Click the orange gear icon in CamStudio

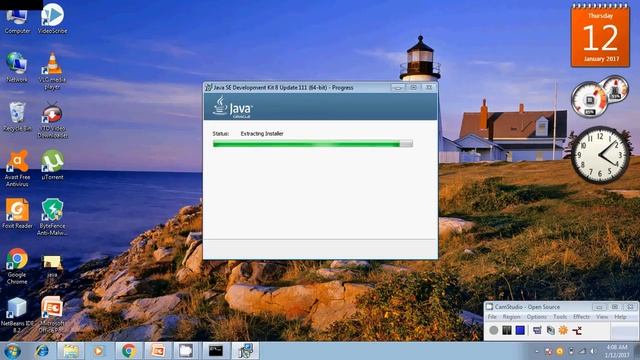click(x=563, y=330)
